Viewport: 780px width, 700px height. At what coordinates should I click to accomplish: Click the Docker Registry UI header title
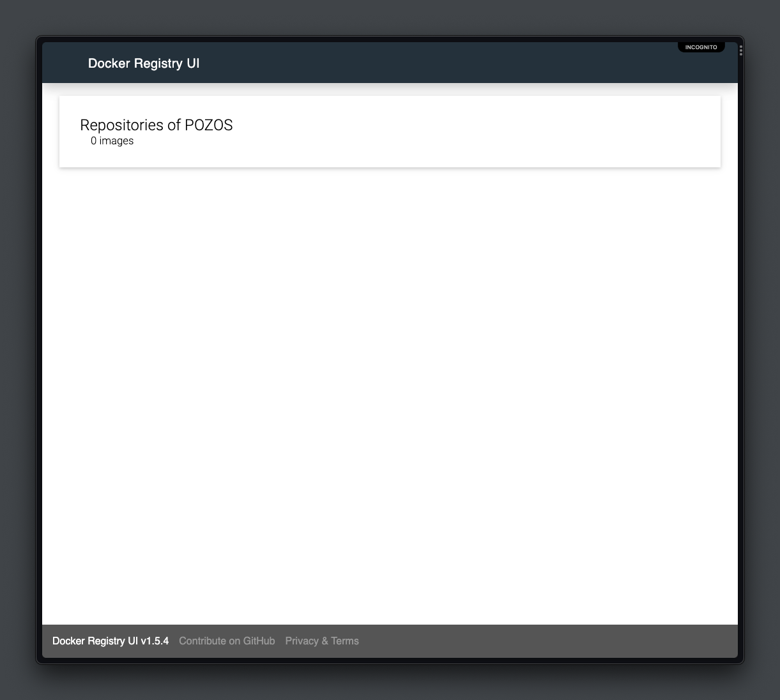click(144, 63)
